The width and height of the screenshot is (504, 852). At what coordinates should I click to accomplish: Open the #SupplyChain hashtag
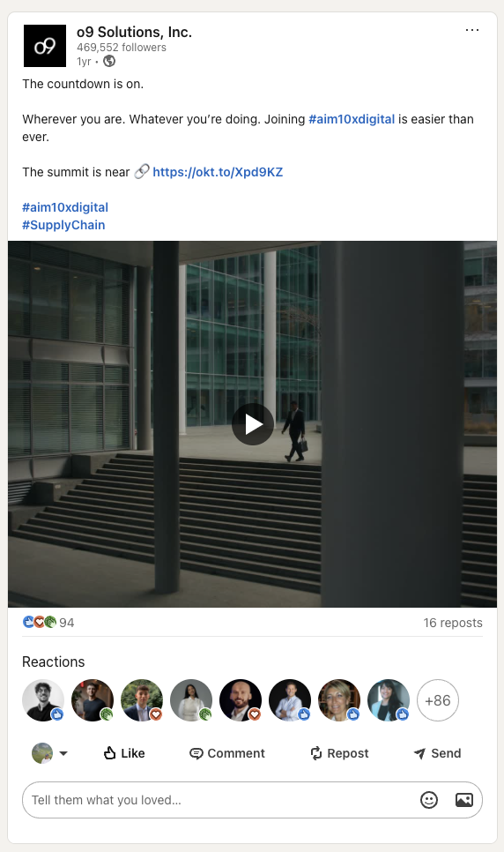[63, 225]
